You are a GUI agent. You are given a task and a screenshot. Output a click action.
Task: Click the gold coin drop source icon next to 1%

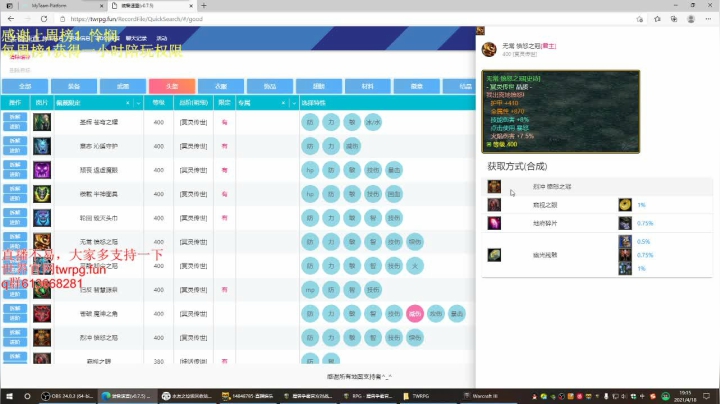pos(625,205)
